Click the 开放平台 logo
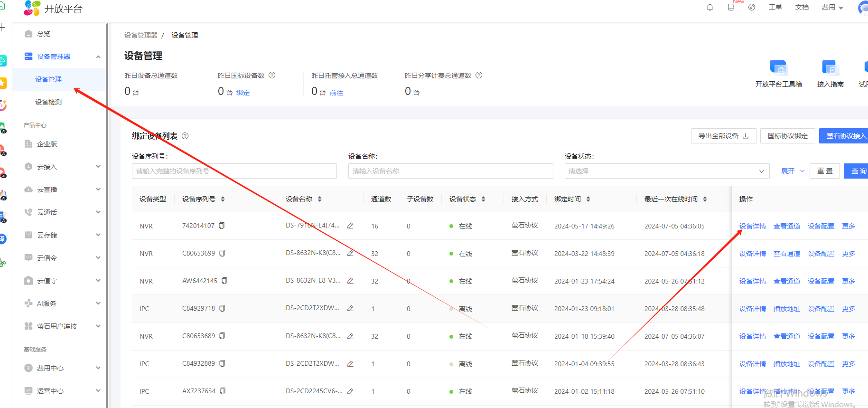This screenshot has height=408, width=868. (53, 9)
